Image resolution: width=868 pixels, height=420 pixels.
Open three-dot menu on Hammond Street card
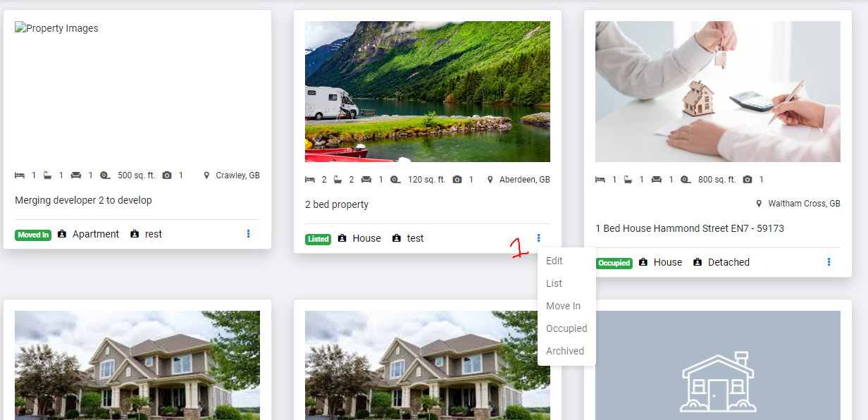[x=829, y=262]
